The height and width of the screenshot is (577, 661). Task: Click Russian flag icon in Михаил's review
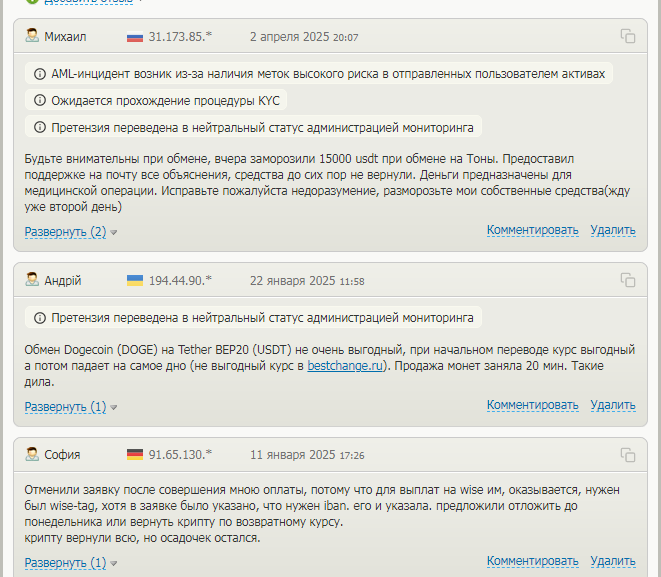135,37
